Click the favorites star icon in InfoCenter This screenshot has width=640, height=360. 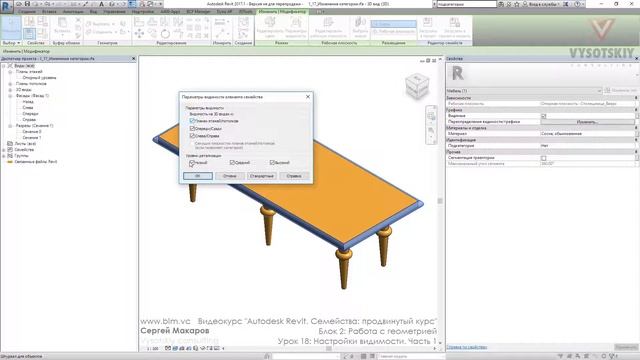click(x=517, y=4)
